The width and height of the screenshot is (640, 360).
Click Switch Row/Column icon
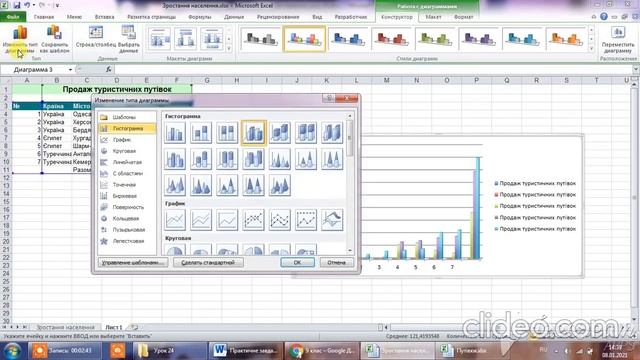point(96,37)
